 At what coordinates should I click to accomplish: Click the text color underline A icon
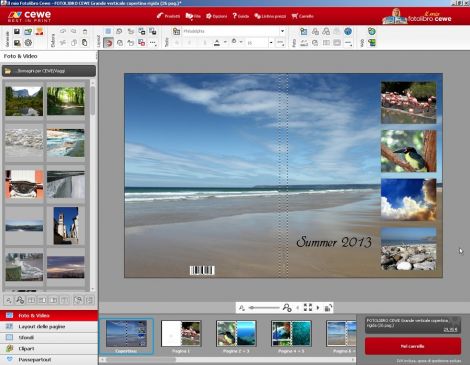point(217,43)
